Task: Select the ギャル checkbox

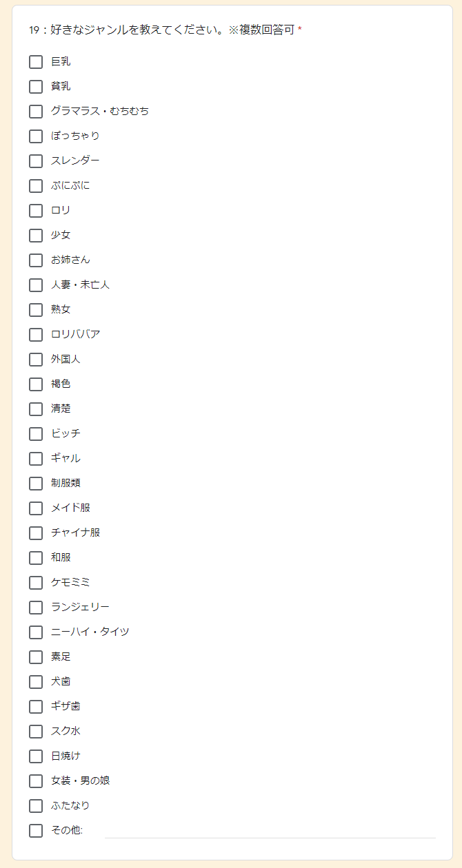Action: 36,459
